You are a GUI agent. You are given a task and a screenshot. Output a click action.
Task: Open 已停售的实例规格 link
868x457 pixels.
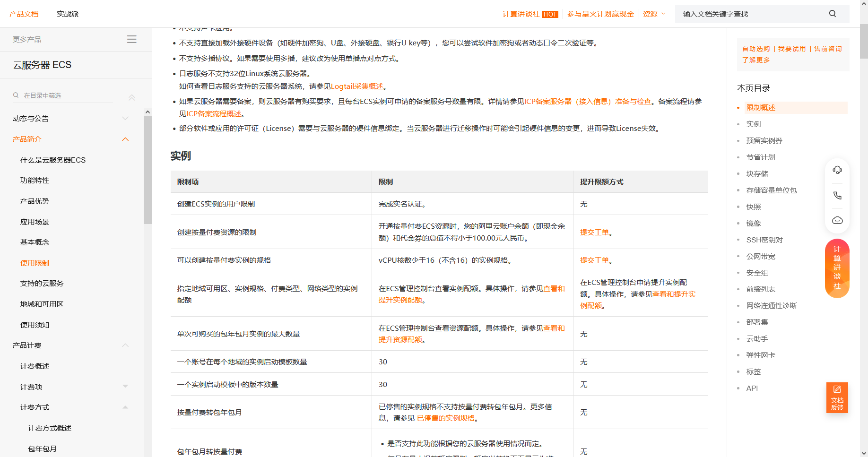[x=446, y=418]
